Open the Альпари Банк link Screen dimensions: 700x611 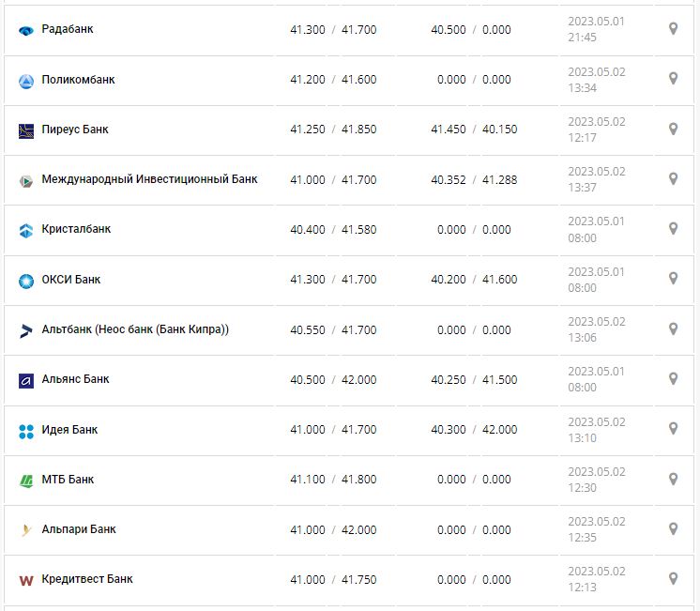(x=79, y=529)
